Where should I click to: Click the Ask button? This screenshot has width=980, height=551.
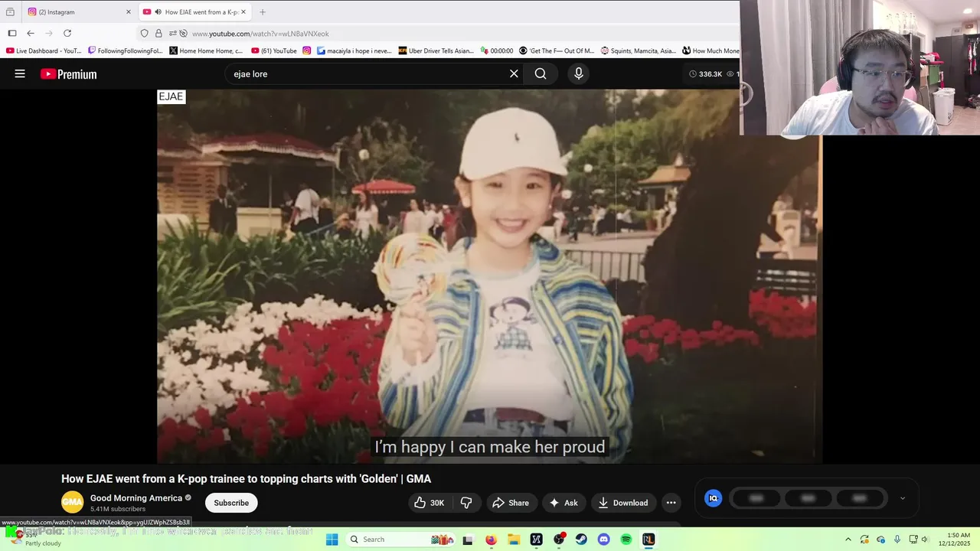[x=563, y=503]
